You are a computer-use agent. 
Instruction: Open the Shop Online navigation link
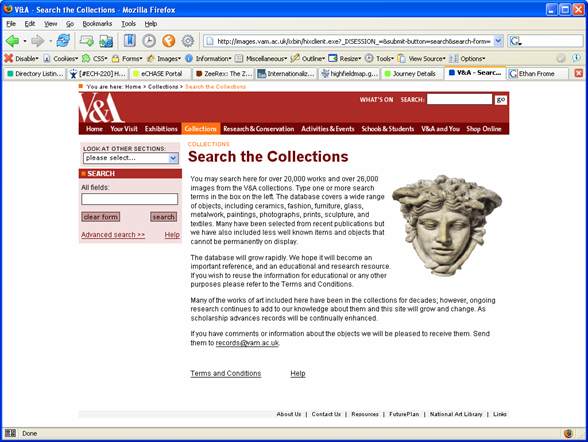484,129
